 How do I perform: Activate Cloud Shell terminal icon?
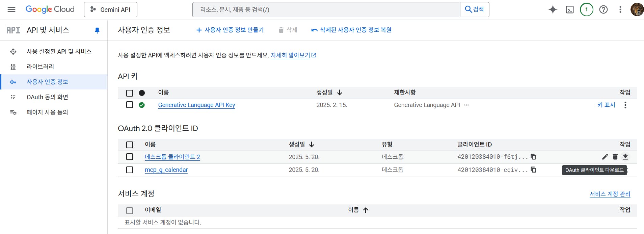[x=570, y=9]
